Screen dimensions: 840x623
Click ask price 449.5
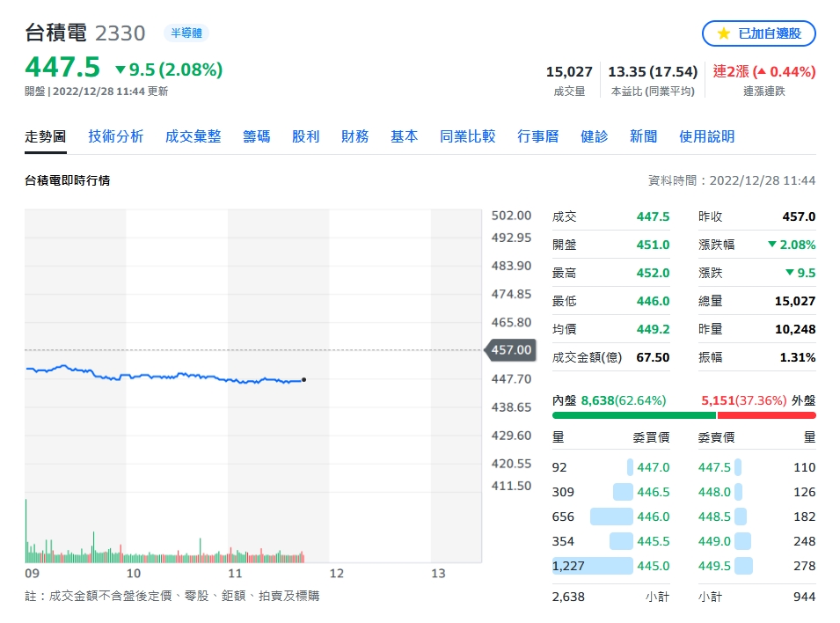(714, 566)
